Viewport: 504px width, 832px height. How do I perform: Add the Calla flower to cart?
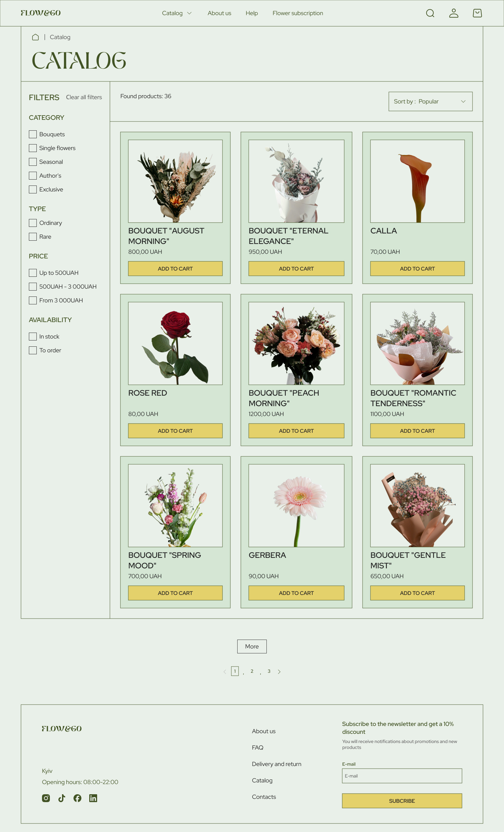[x=417, y=269]
